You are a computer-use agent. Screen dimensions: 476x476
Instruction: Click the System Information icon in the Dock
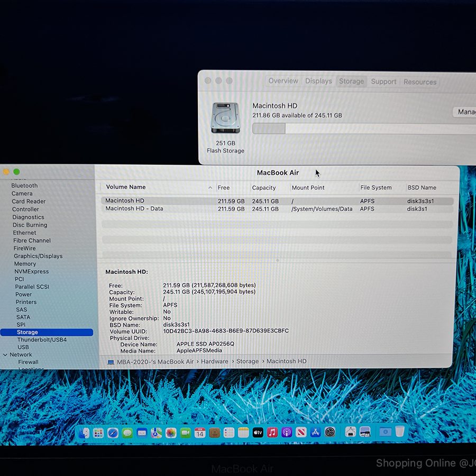350,432
